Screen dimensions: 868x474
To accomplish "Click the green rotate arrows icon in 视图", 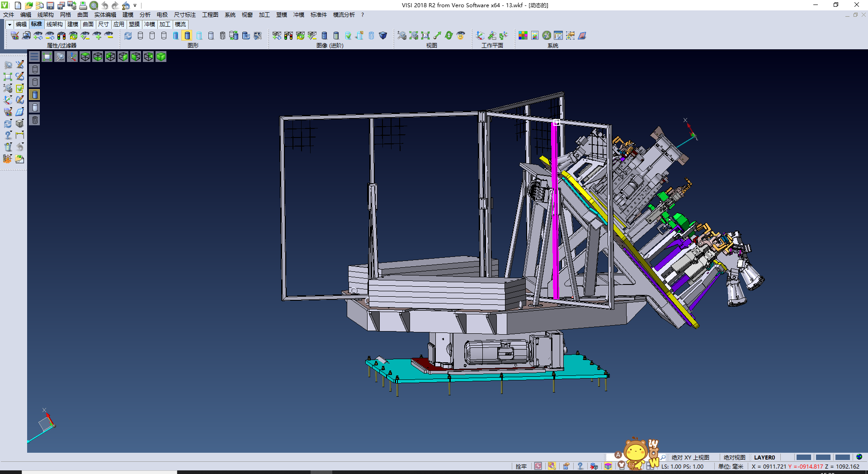I will pos(449,36).
